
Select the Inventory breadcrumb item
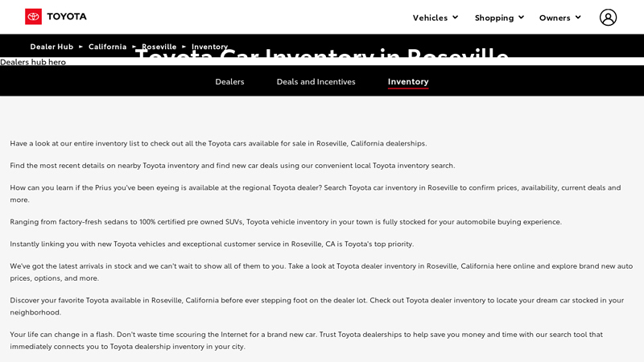click(x=209, y=47)
